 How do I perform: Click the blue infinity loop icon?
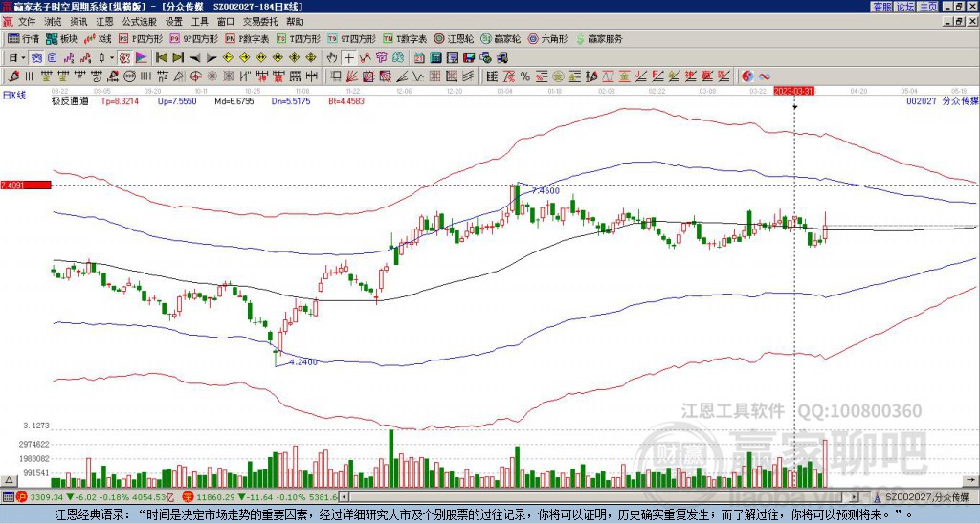click(765, 76)
